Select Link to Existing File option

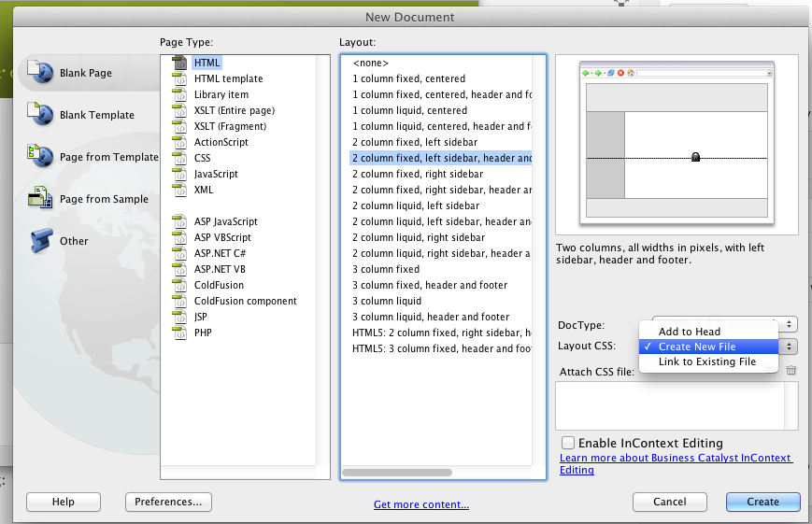[706, 361]
